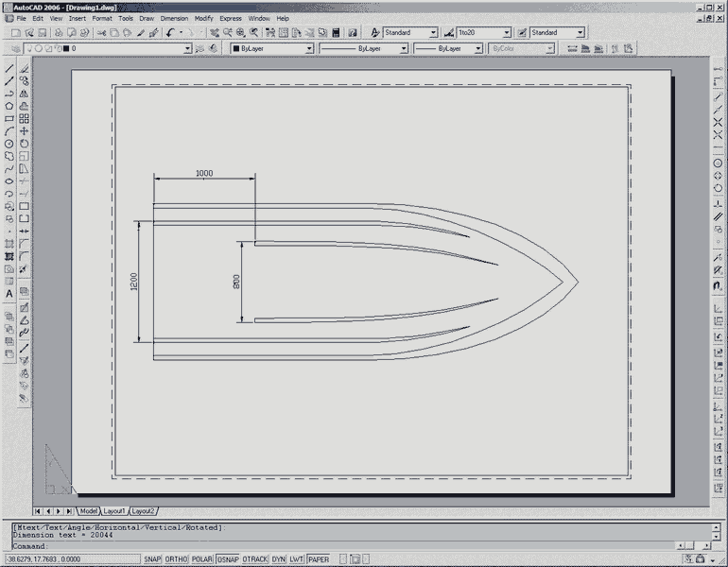Select the Rectangle drawing tool
The width and height of the screenshot is (728, 567).
click(x=9, y=119)
